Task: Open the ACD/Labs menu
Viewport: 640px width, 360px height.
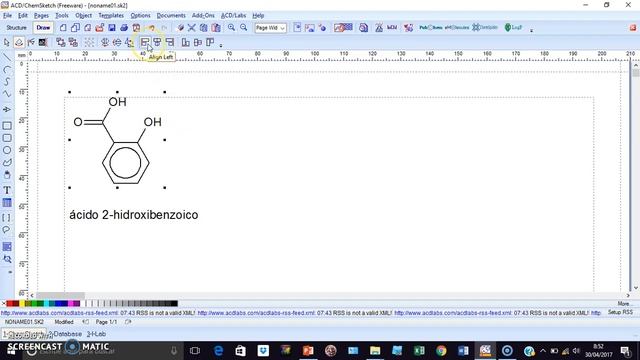Action: point(233,16)
